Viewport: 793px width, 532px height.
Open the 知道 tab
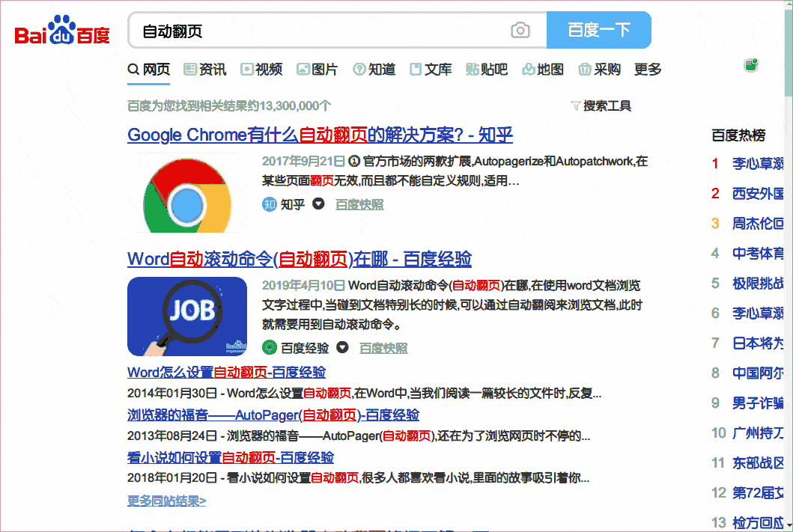374,70
